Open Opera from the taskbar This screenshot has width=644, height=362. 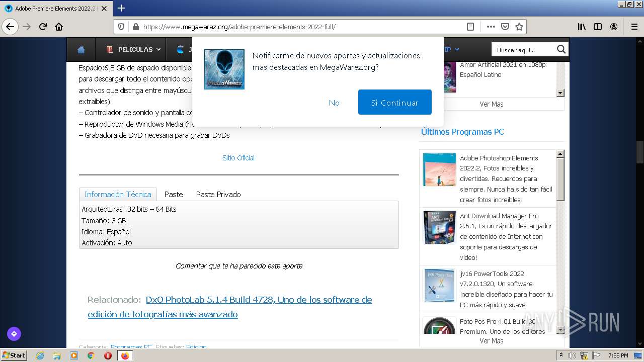(x=108, y=355)
